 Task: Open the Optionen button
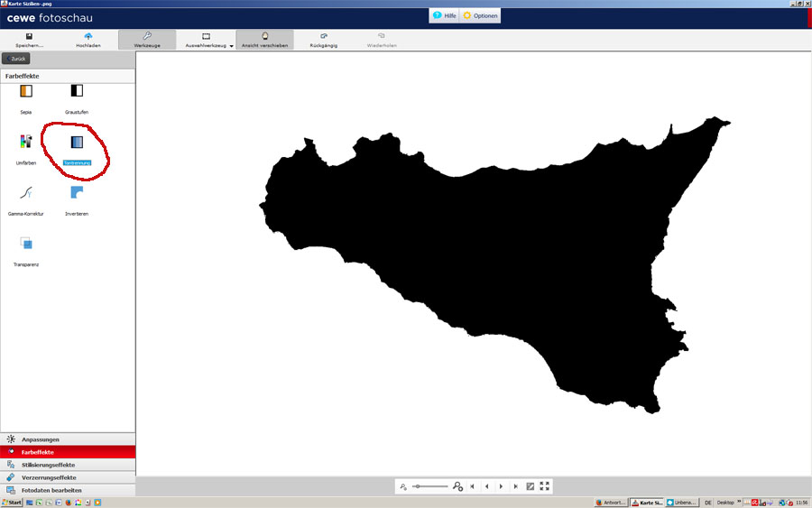tap(480, 15)
